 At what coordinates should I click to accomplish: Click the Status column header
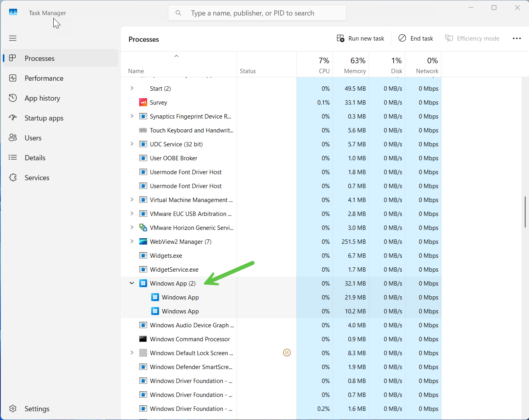click(x=266, y=65)
